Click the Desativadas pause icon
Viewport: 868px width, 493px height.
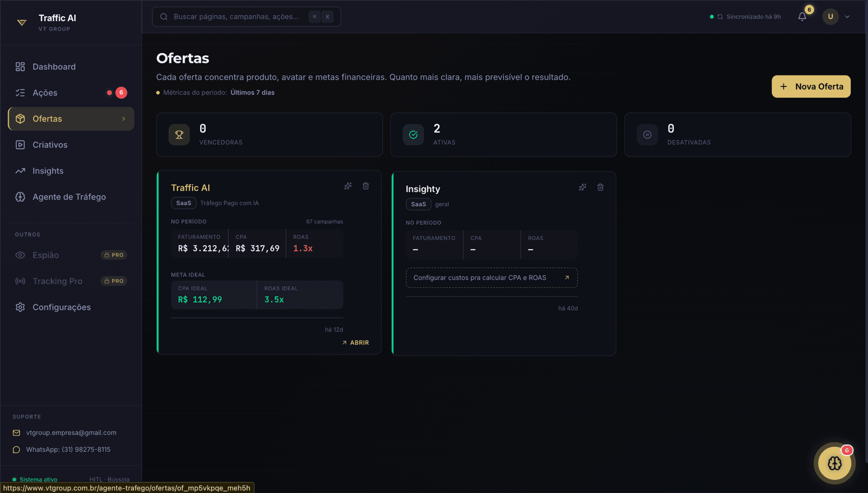click(647, 135)
